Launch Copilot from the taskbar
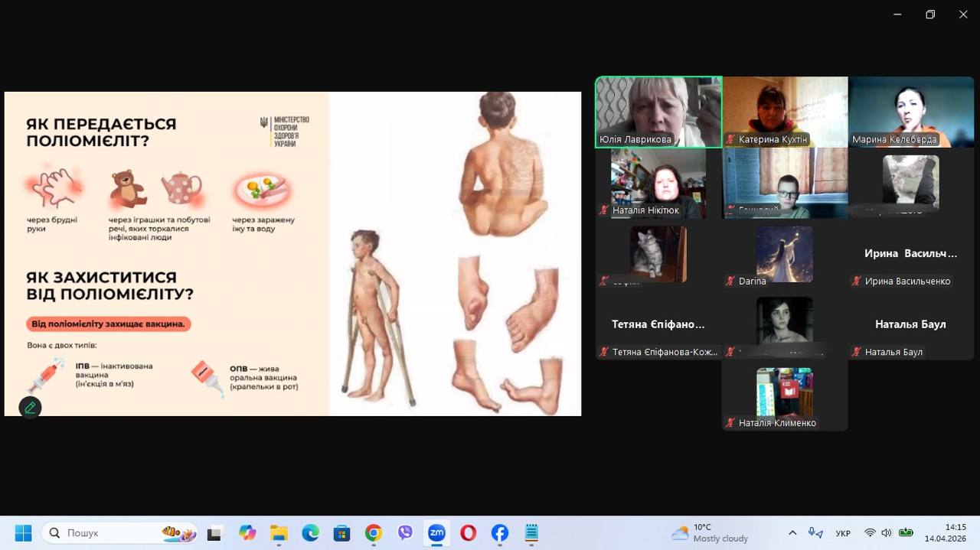 [x=247, y=533]
